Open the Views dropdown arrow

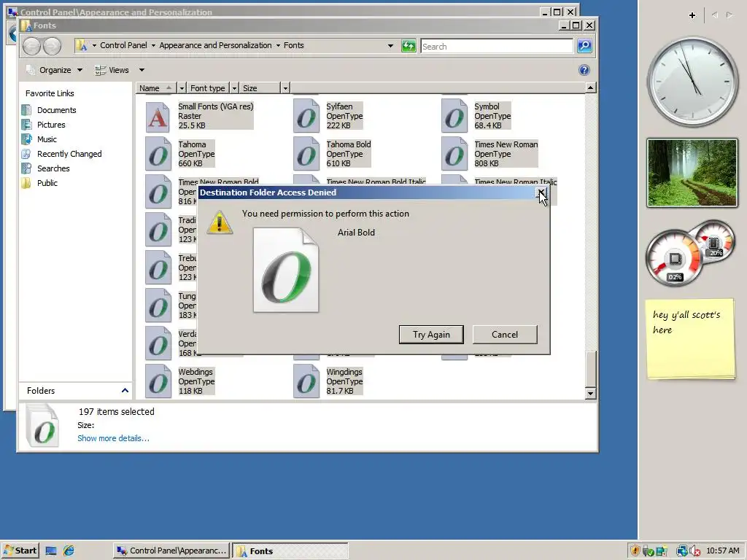point(142,70)
